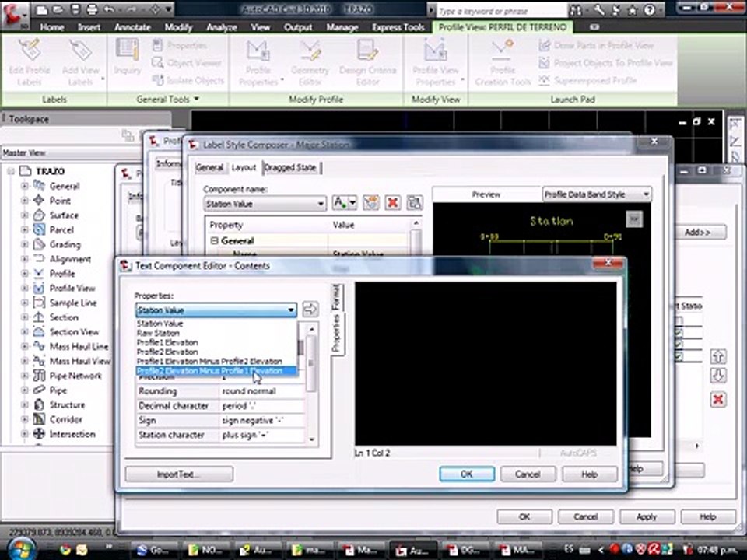Expand the Surface tree node
Screen dimensions: 747x560
[24, 215]
